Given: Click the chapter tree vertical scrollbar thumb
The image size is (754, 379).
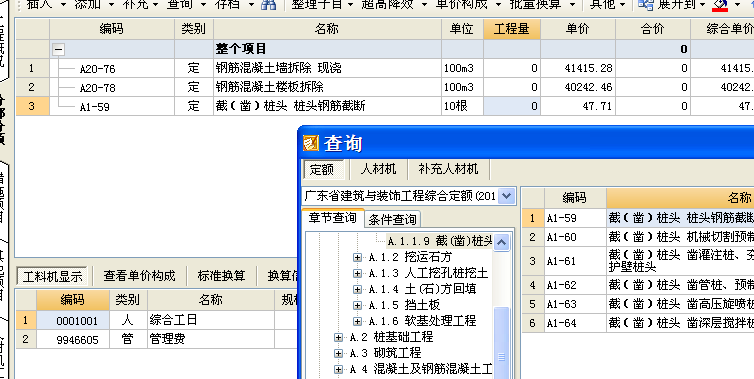Looking at the screenshot, I should [x=502, y=343].
